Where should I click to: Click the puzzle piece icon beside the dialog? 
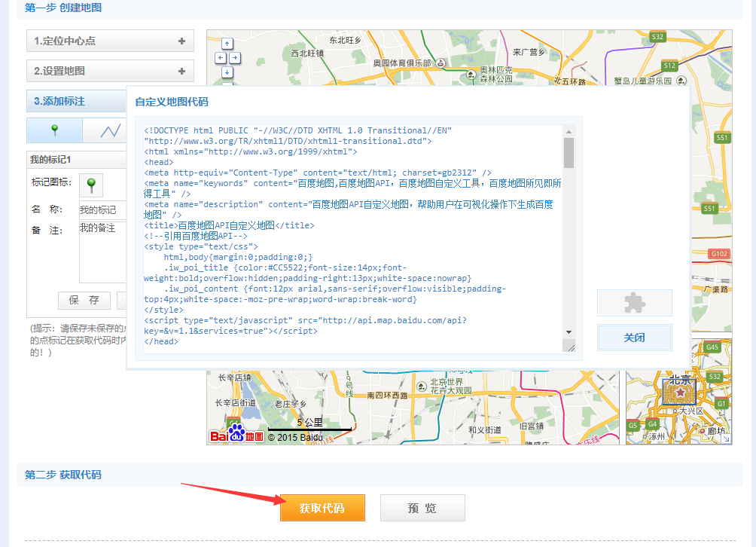635,304
